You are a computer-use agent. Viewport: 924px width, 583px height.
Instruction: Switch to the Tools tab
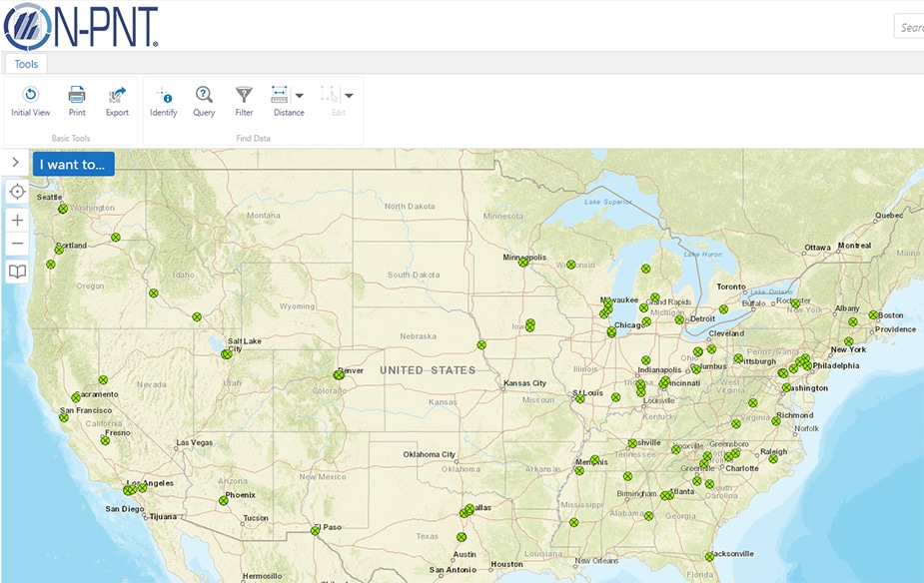pyautogui.click(x=26, y=64)
